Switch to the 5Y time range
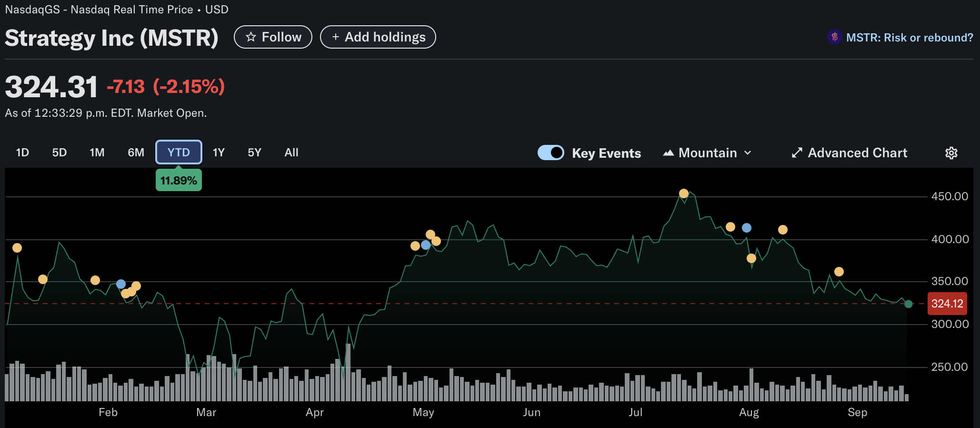 [254, 153]
